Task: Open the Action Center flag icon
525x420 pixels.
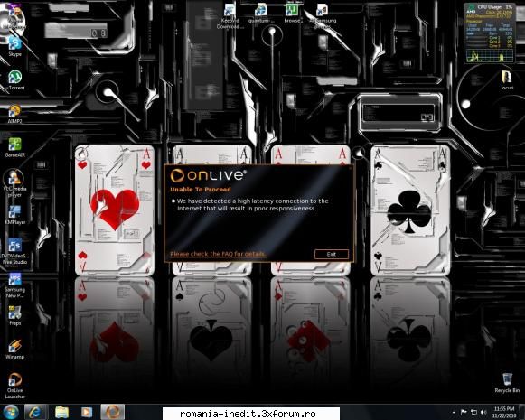Action: click(464, 413)
